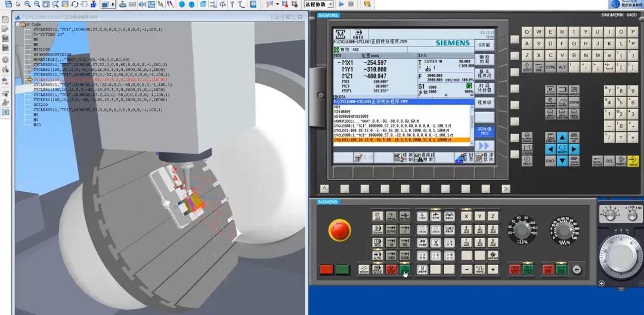
Task: Click the blue up arrow cursor key
Action: click(x=562, y=138)
